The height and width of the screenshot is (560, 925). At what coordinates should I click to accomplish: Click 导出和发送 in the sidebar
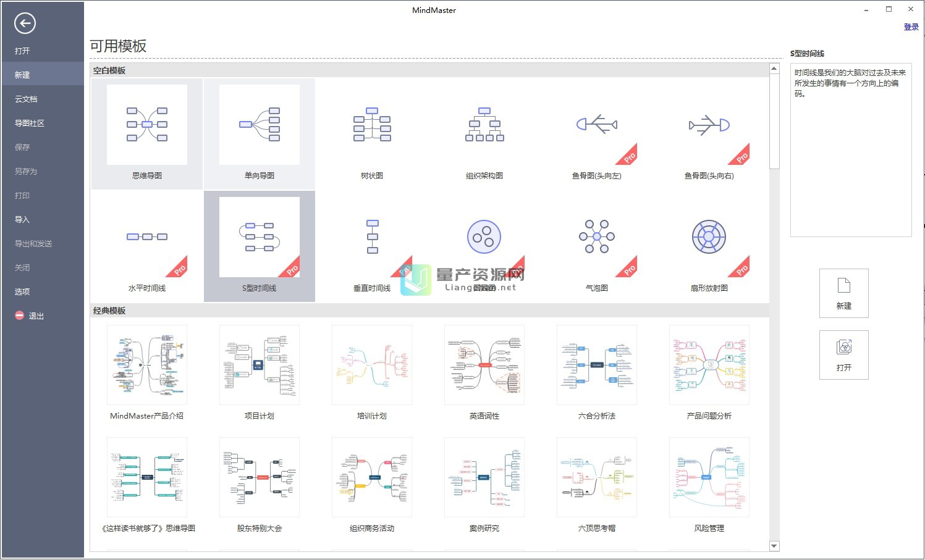[x=42, y=243]
